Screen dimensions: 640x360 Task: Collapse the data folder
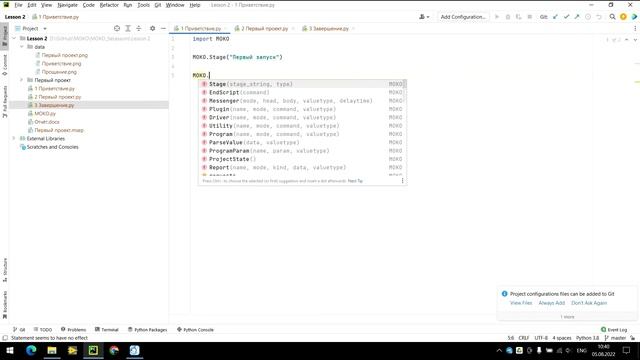click(22, 47)
